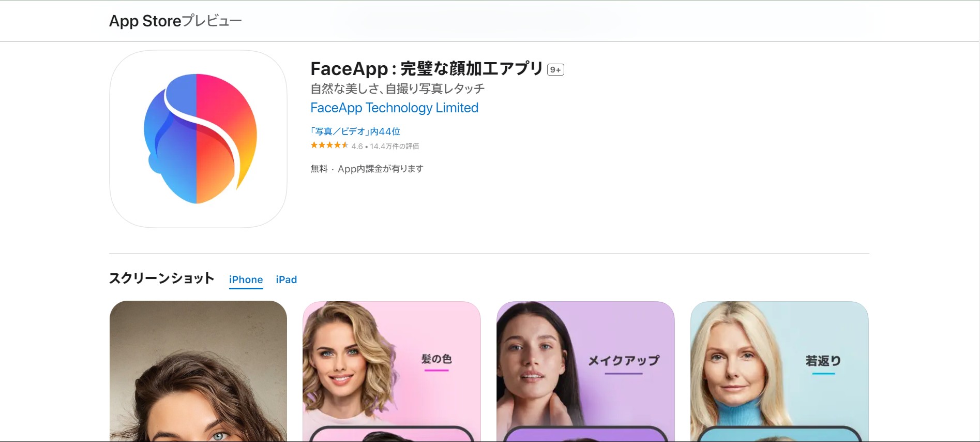Open FaceApp Technology Limited developer link
Screen dimensions: 980x442
[394, 108]
